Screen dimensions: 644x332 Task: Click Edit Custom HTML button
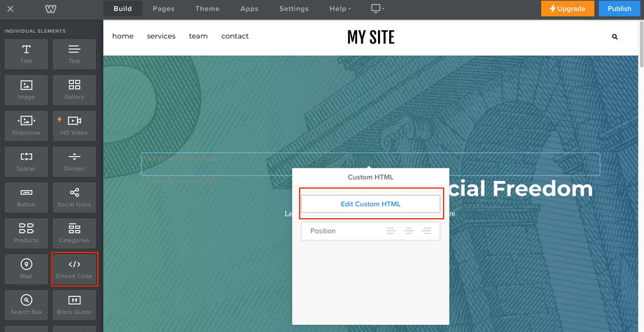[x=370, y=203]
